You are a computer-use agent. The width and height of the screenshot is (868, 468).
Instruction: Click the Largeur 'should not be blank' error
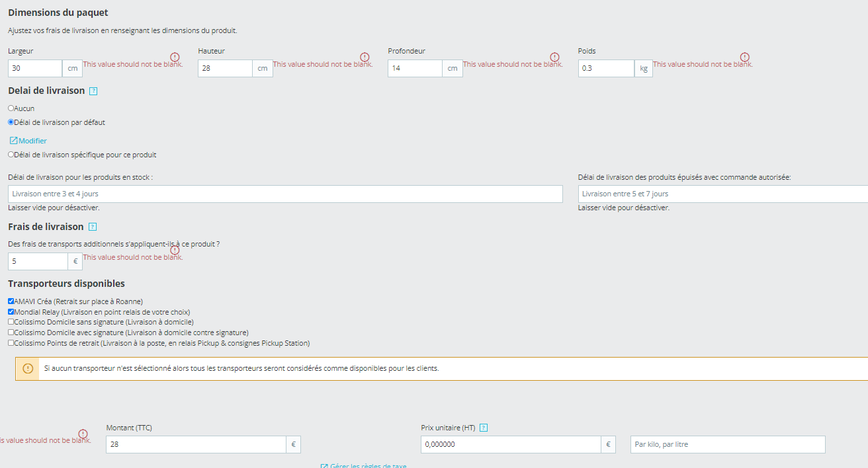tap(133, 64)
